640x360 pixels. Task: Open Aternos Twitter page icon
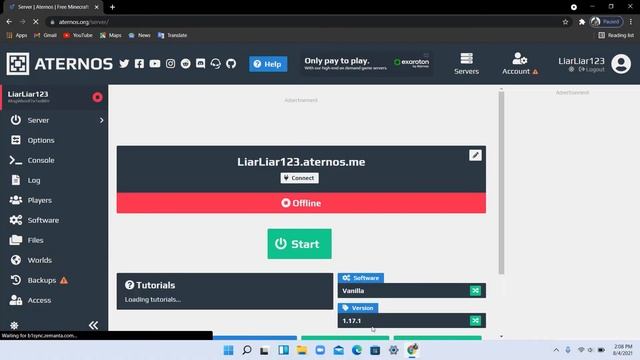(x=124, y=64)
